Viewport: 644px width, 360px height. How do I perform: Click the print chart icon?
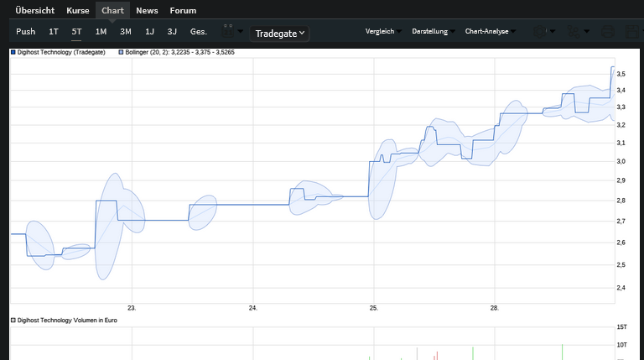608,32
